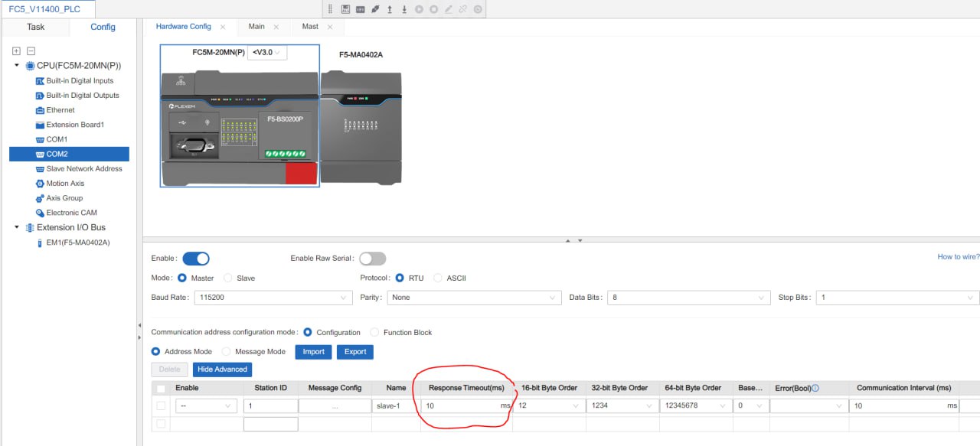Screen dimensions: 980x446
Task: Click the Response Timeout value field
Action: tap(466, 405)
